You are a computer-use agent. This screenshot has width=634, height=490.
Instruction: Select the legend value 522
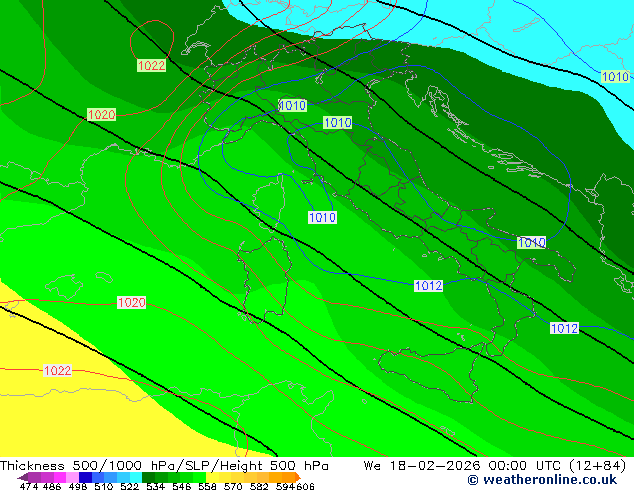[129, 486]
